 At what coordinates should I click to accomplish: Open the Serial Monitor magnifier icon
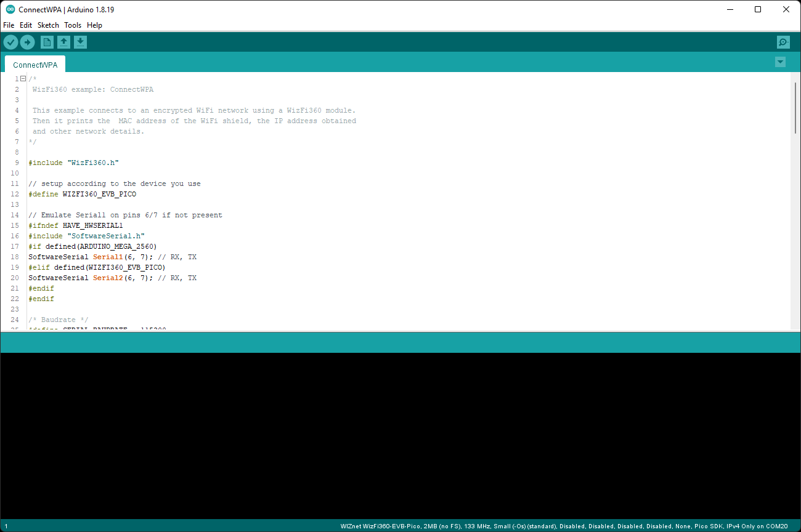[x=783, y=42]
